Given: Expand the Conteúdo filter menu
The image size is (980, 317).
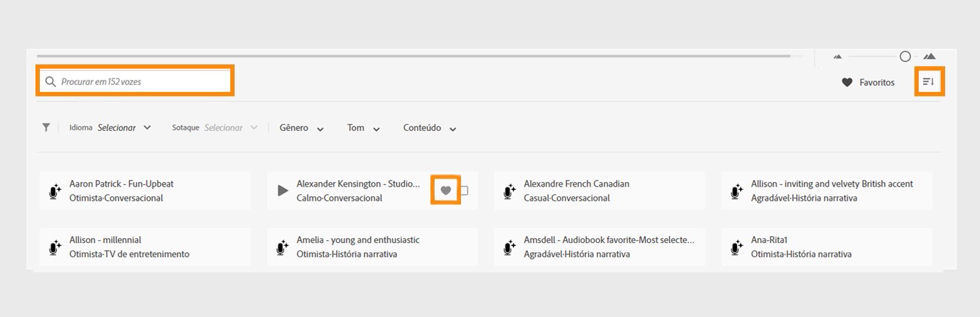Looking at the screenshot, I should [429, 128].
